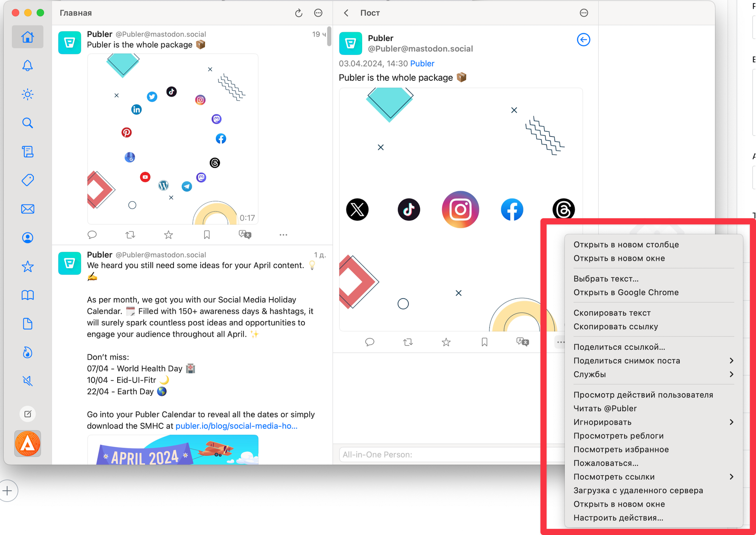Screen dimensions: 756x535
Task: Expand Поделиться снимок поста submenu
Action: (x=654, y=361)
